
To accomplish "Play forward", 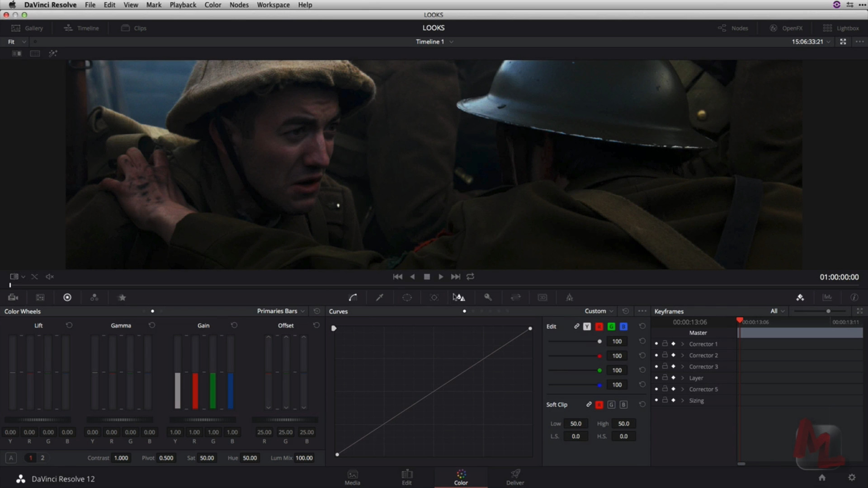I will [441, 277].
